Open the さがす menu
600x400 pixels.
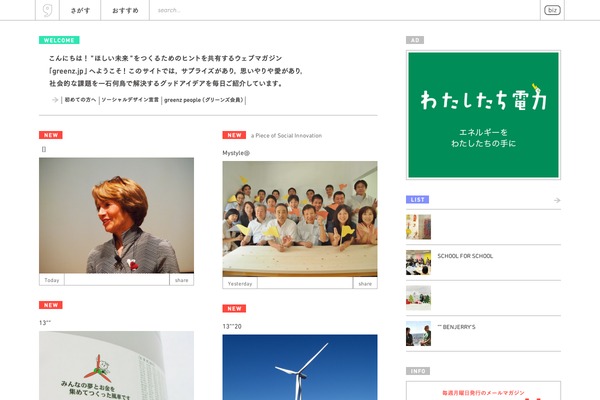(x=80, y=10)
